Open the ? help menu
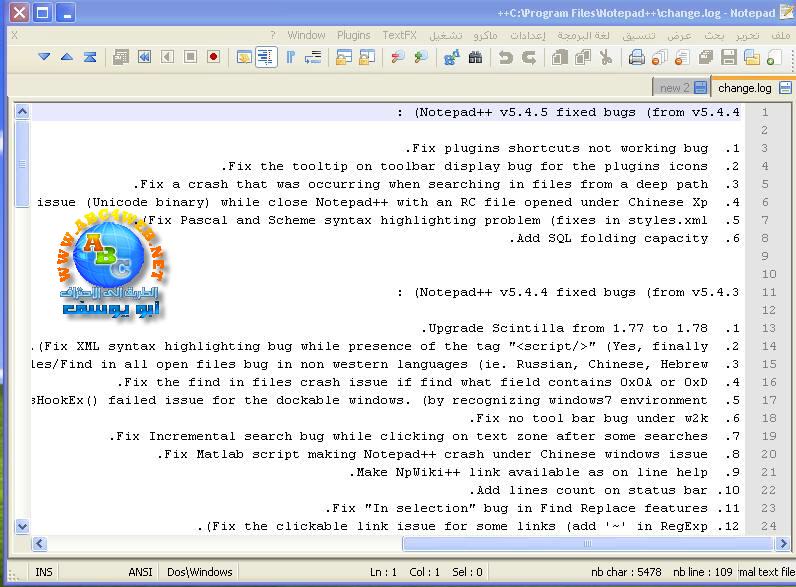Screen dimensions: 796x587 point(273,35)
